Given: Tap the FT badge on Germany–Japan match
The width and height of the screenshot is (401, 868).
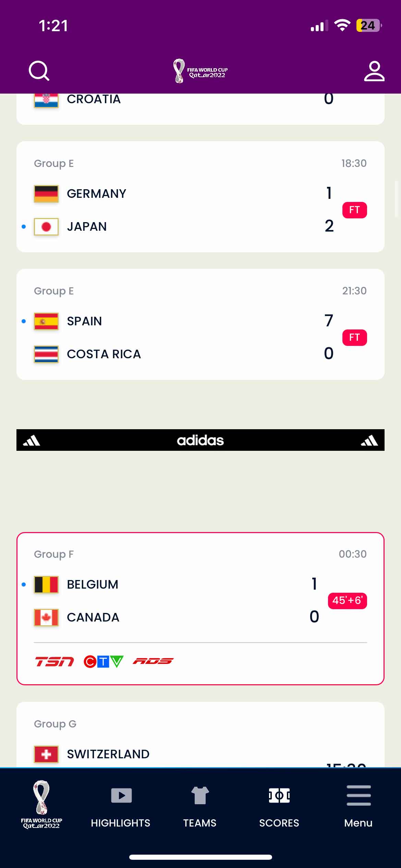Looking at the screenshot, I should pos(354,210).
